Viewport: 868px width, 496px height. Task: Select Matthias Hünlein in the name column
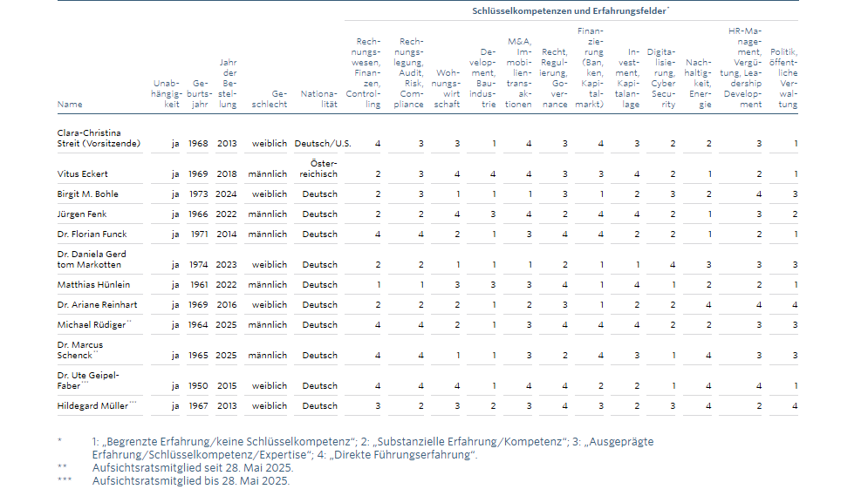click(92, 285)
